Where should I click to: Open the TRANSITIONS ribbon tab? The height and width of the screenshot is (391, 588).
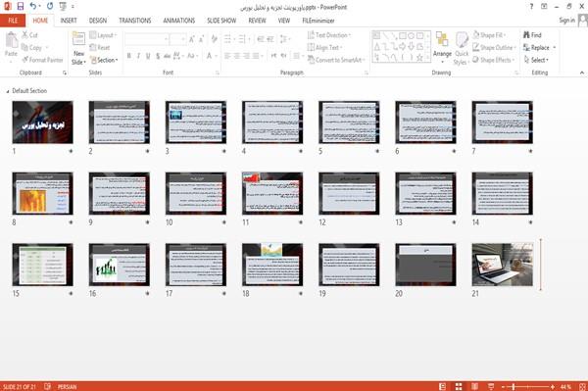click(135, 21)
